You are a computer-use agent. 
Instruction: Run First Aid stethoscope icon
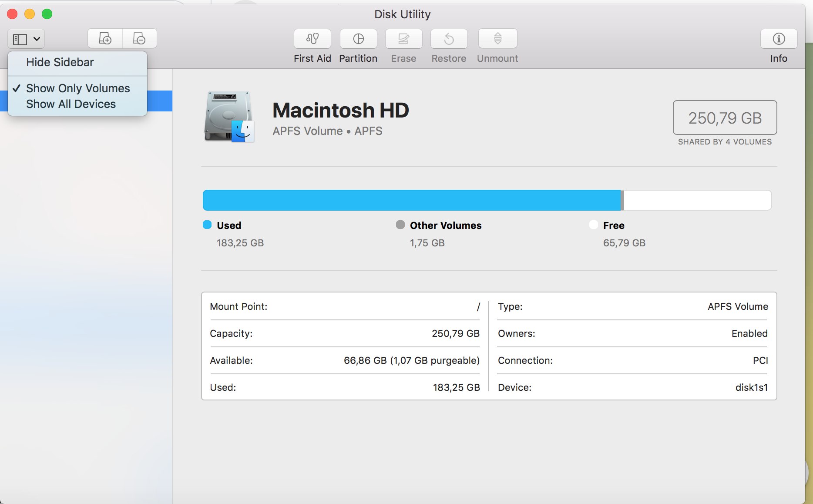pyautogui.click(x=312, y=39)
